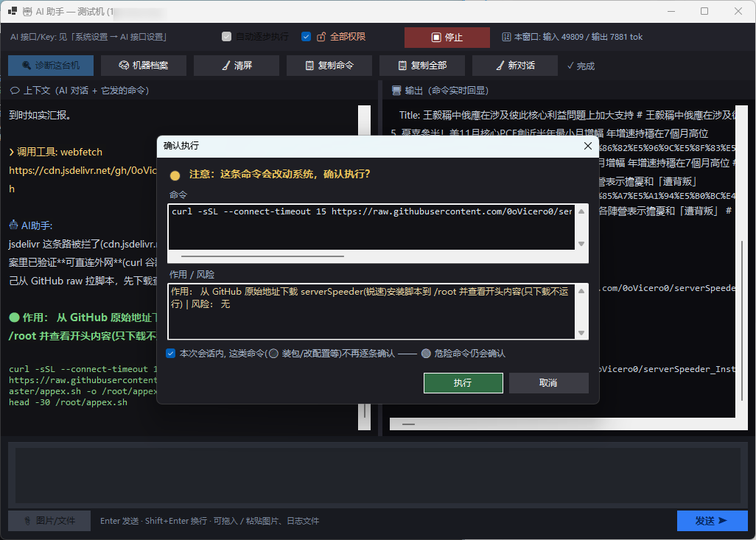Click output panel horizontal scrollbar thumb

pyautogui.click(x=408, y=424)
